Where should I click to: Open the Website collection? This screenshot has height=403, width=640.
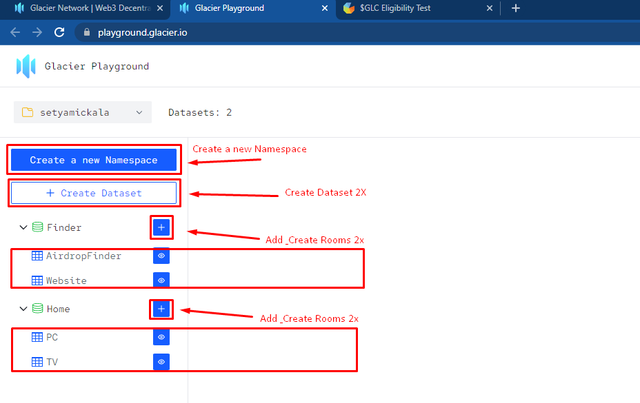pyautogui.click(x=66, y=281)
